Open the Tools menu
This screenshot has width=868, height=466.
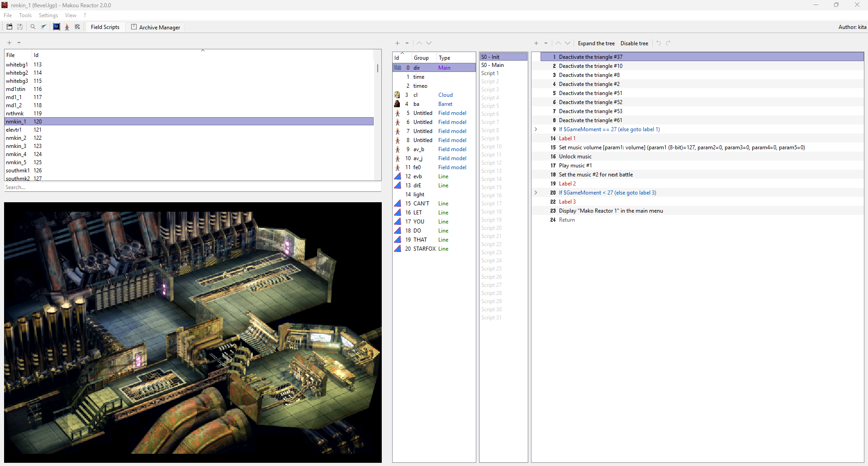(25, 15)
